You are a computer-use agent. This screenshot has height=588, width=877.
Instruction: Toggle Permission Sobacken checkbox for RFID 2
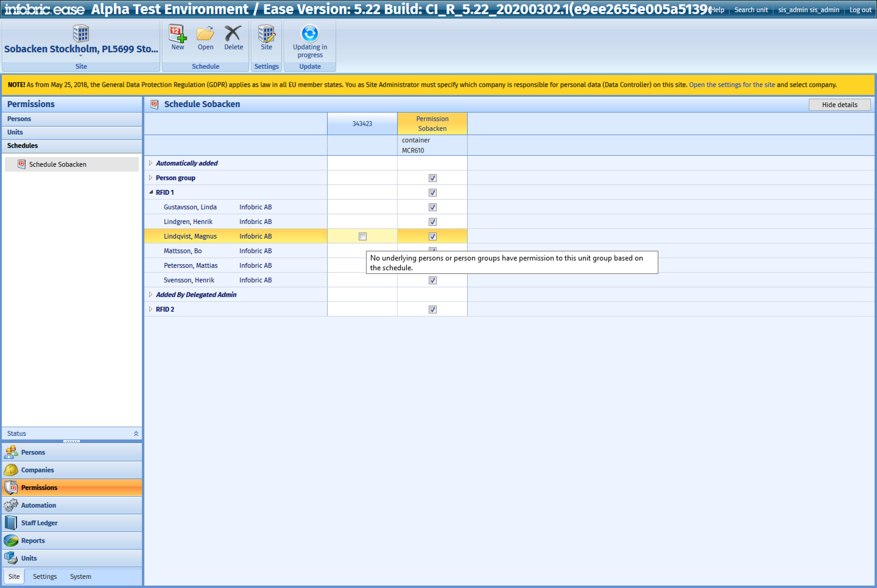coord(432,310)
